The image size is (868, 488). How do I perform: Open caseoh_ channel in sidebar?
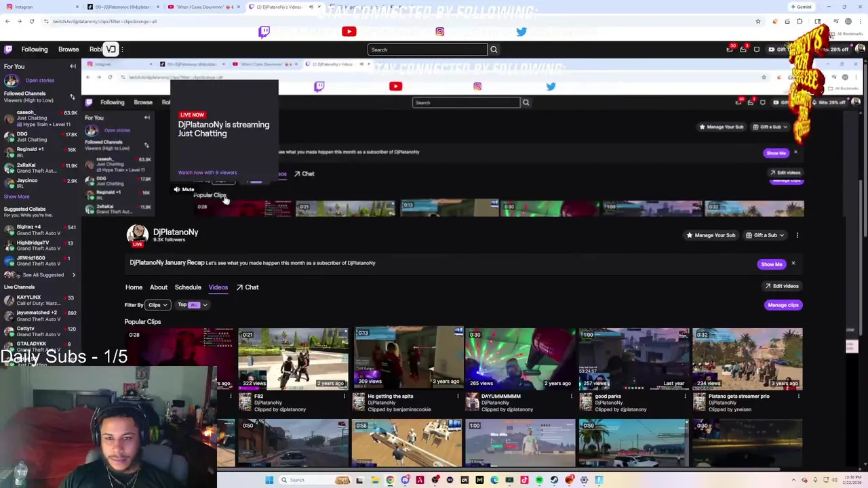pos(40,118)
